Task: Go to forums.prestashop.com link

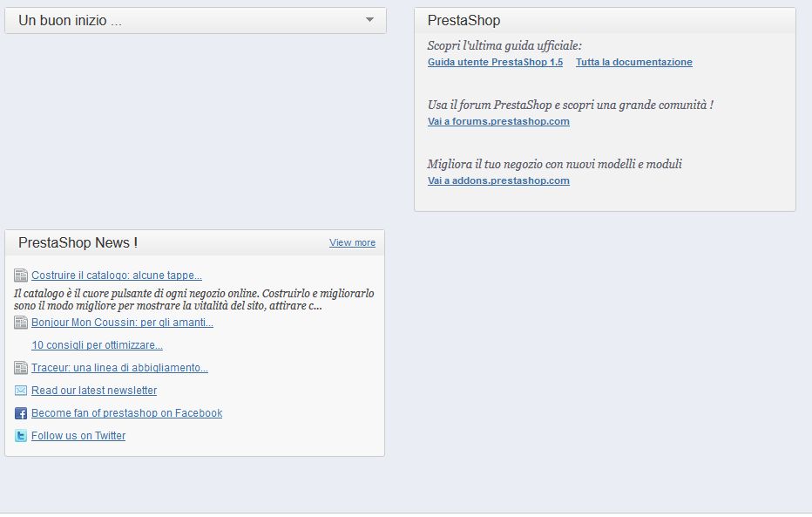Action: click(x=498, y=121)
